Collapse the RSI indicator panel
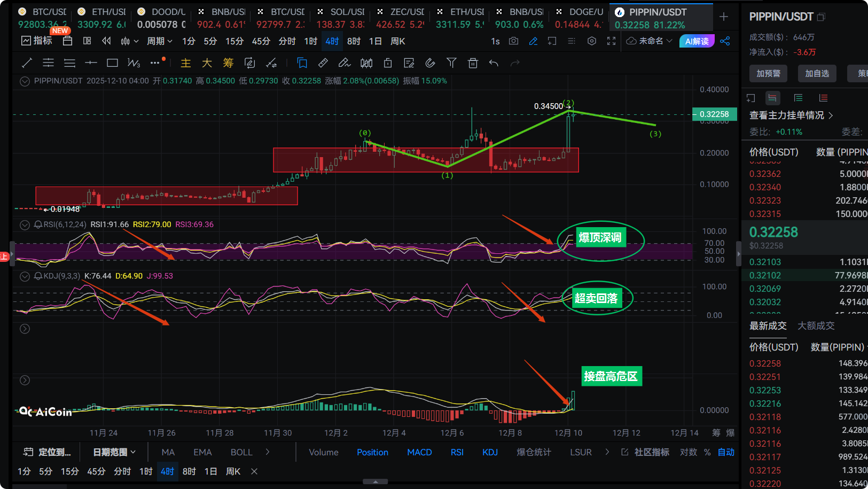Screen dimensions: 868x489 (25, 225)
